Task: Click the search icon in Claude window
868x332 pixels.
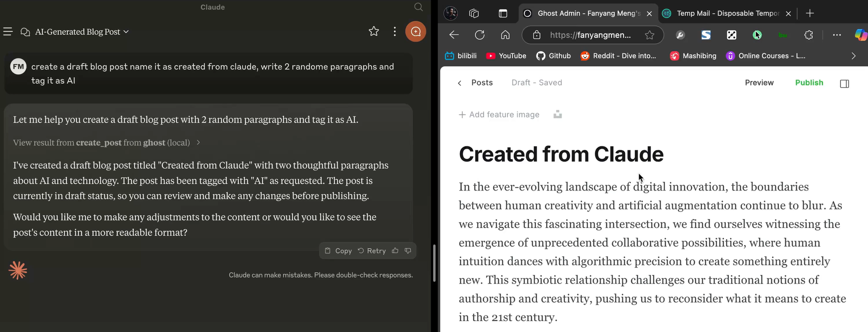Action: [x=418, y=7]
